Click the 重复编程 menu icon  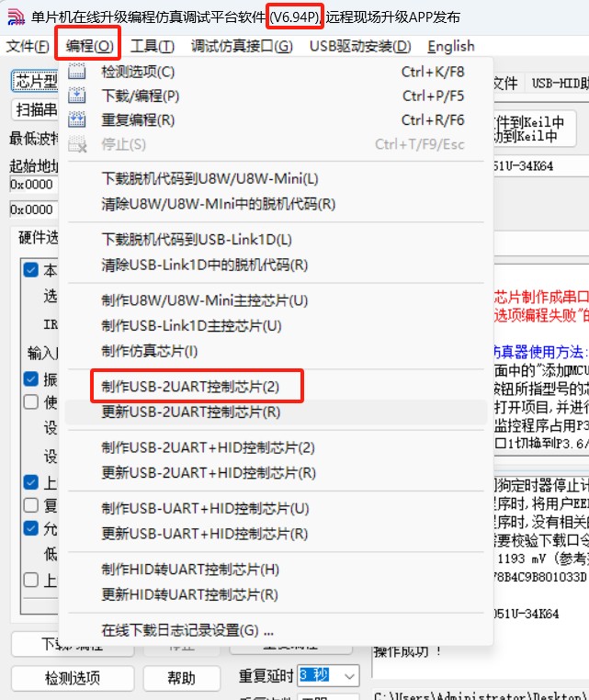(x=77, y=119)
